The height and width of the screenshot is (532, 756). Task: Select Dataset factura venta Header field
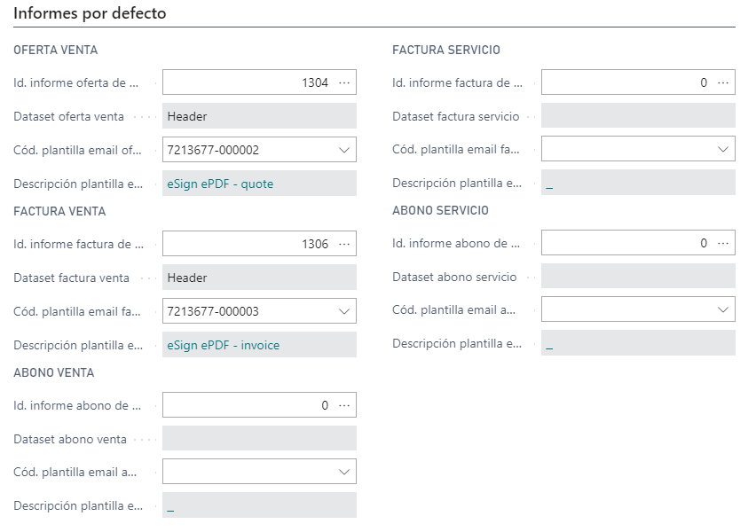259,278
